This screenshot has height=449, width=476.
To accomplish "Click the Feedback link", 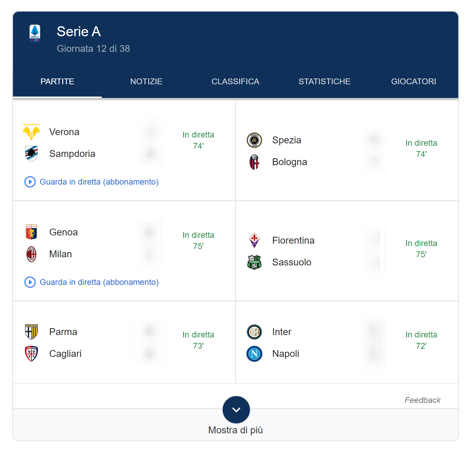I will 422,400.
